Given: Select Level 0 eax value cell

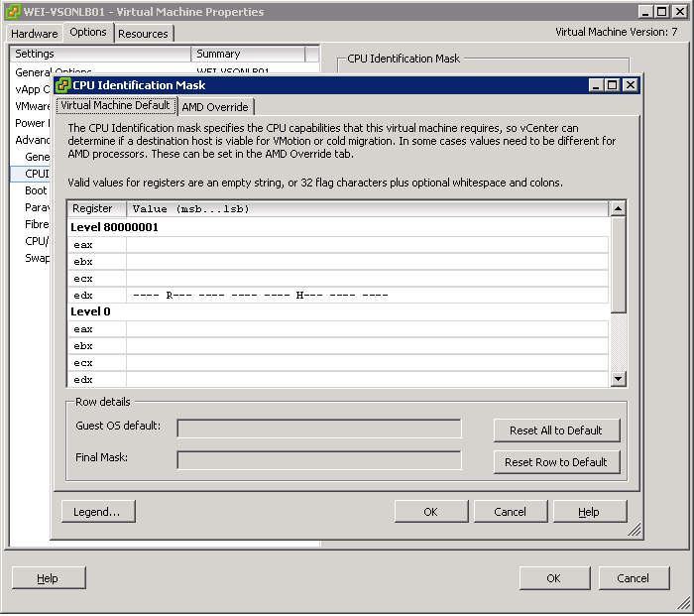Looking at the screenshot, I should click(x=367, y=329).
